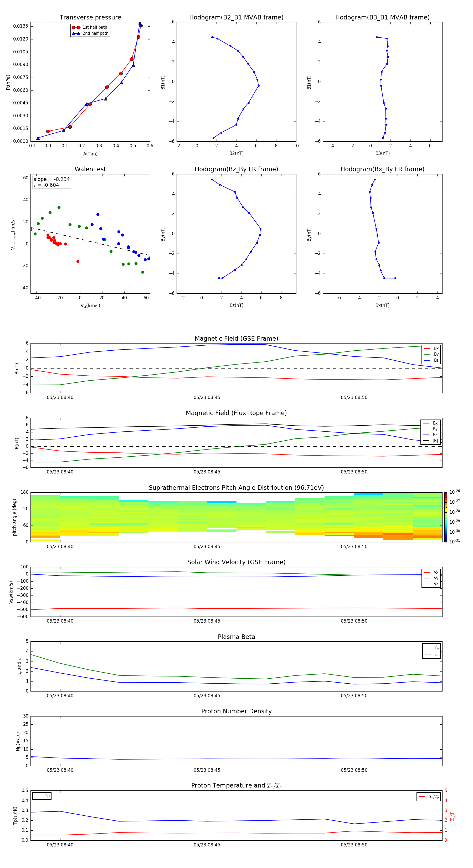
Task: Click the pitch angle colorbar
Action: coord(446,517)
